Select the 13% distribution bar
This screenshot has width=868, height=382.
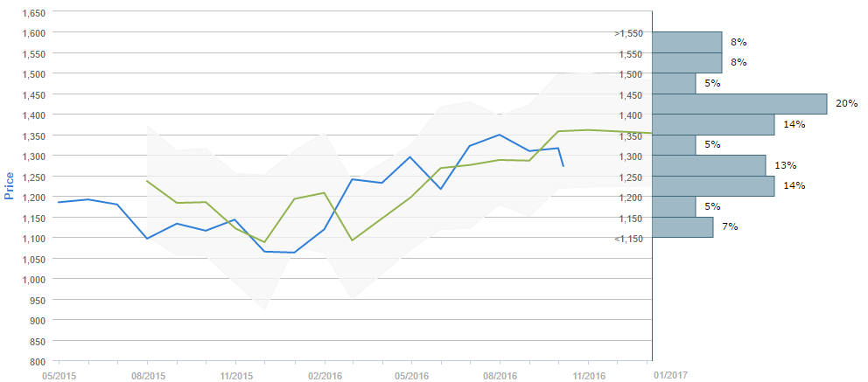pos(709,164)
